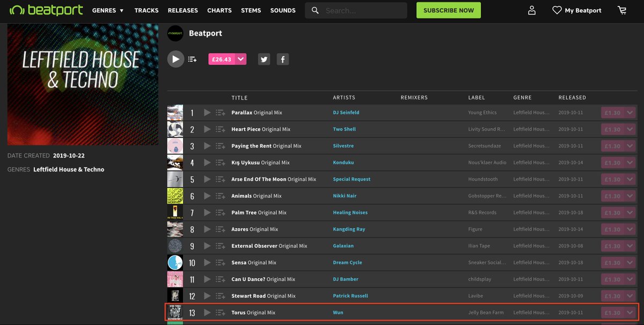Open the Torus Original Mix title
The image size is (644, 325).
click(253, 313)
